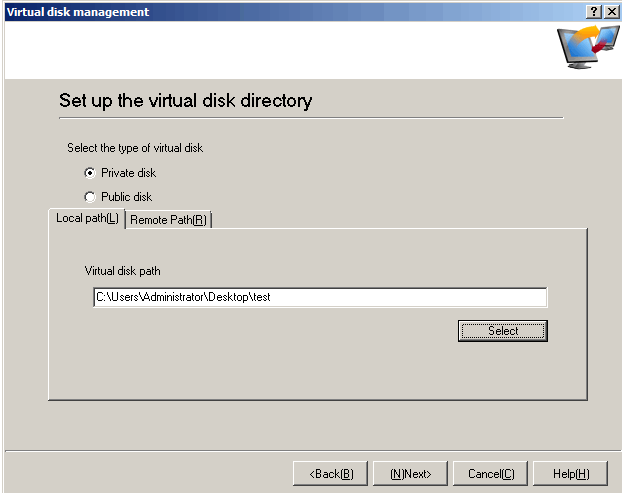Open Help from the bottom button row
Viewport: 622px width, 493px height.
[570, 473]
